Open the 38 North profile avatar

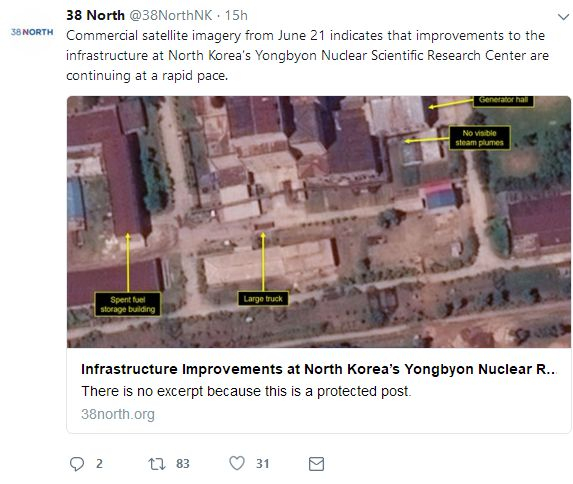32,32
